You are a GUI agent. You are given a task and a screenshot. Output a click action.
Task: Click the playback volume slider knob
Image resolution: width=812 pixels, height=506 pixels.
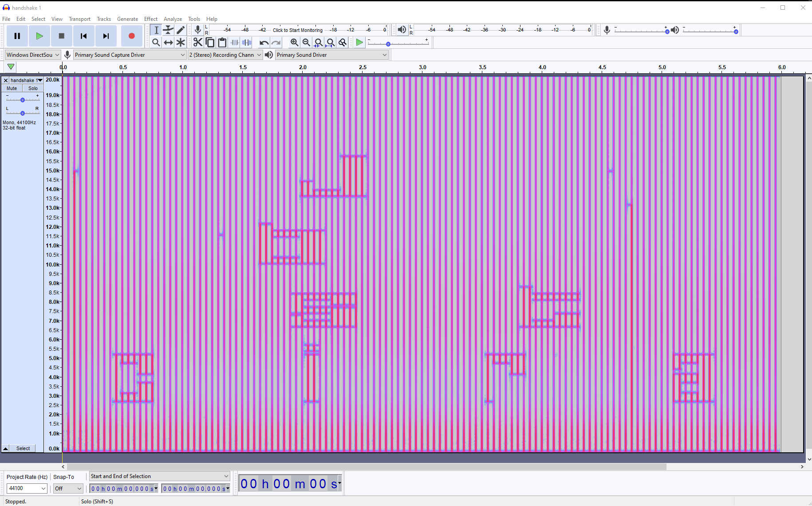[736, 31]
